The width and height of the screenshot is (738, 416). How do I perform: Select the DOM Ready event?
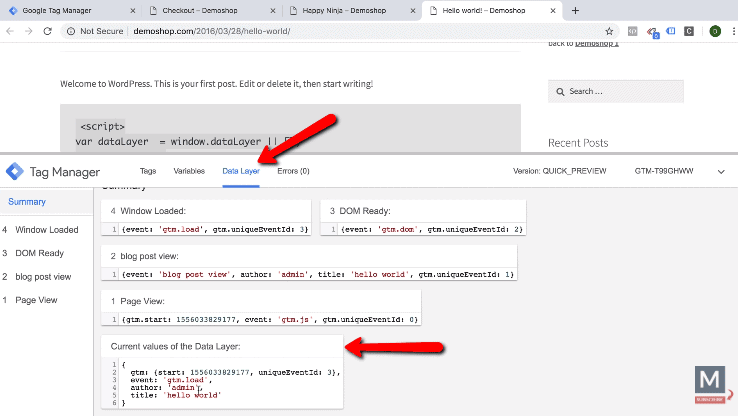click(40, 253)
